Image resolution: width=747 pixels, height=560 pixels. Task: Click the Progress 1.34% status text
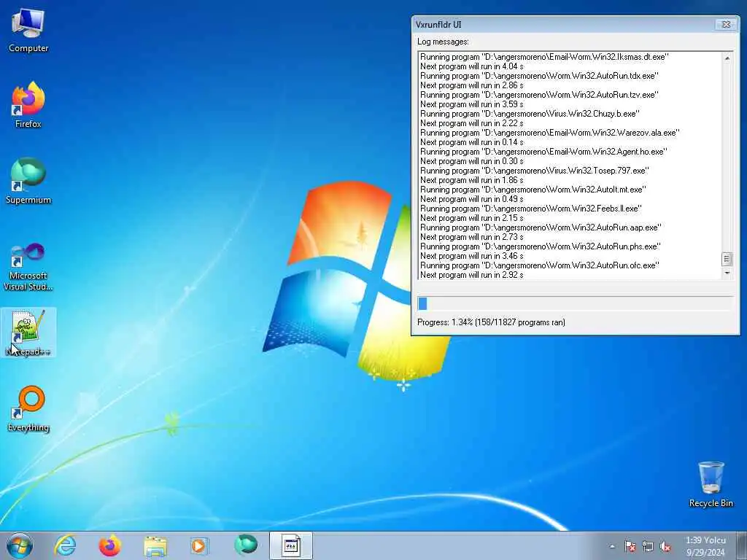491,322
